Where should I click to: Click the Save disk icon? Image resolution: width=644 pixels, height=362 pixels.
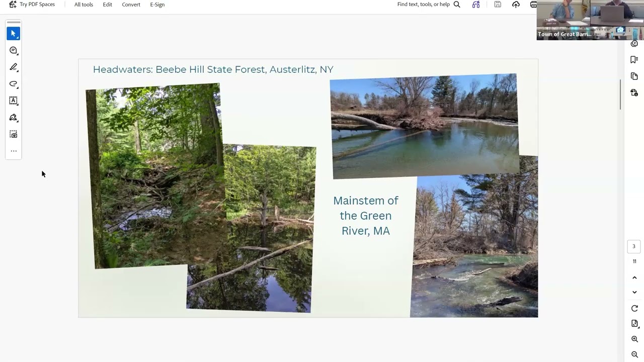coord(498,5)
